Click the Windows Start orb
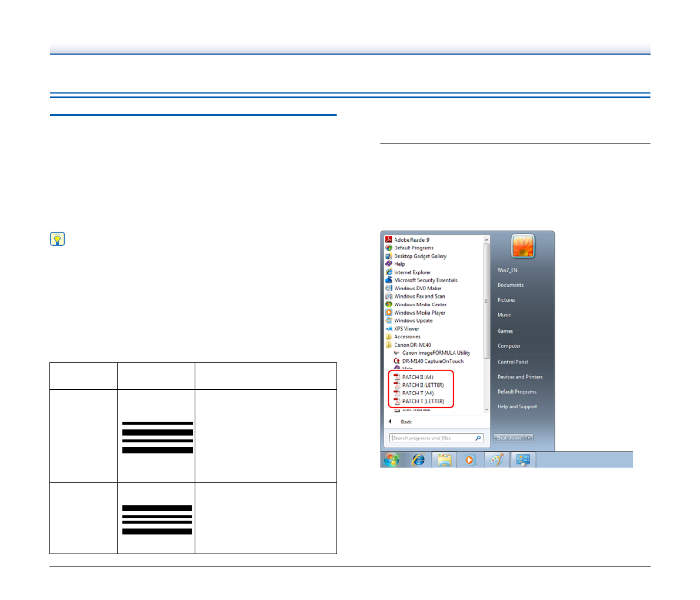Image resolution: width=700 pixels, height=600 pixels. 392,459
